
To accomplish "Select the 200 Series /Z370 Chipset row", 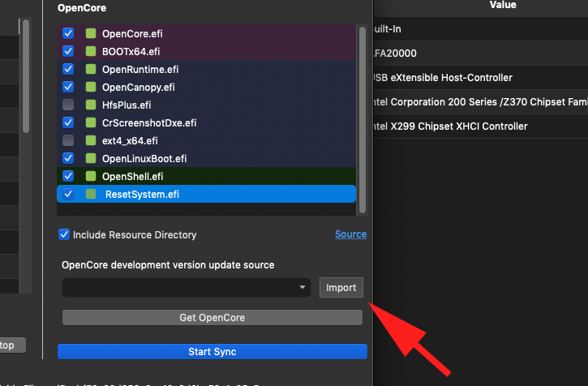I will [x=481, y=102].
